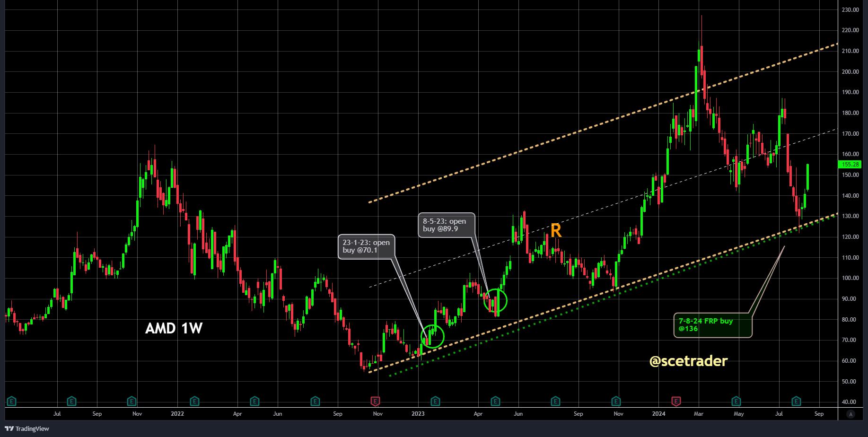Click the 180.00 price axis label

pos(850,113)
